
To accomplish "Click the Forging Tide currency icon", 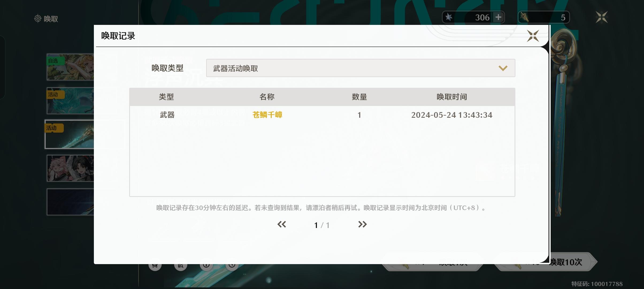I will 524,17.
